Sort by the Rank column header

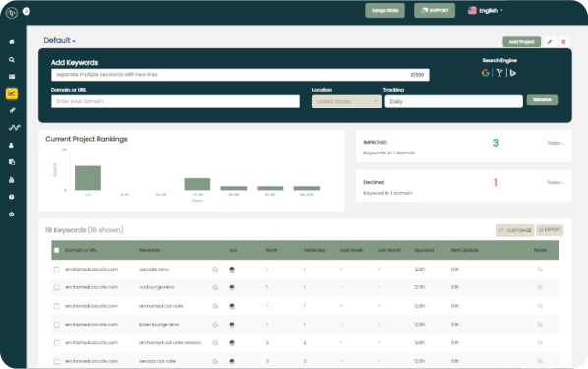tap(271, 250)
